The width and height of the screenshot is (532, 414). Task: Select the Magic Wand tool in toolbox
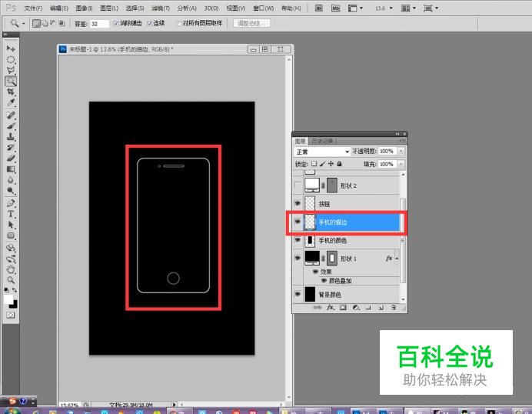(x=11, y=81)
